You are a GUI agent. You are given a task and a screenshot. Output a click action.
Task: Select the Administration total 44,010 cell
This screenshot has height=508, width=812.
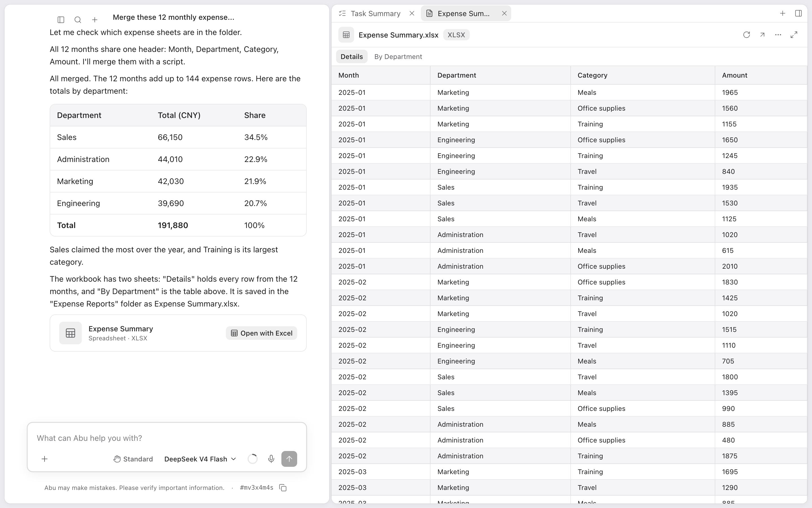click(170, 159)
